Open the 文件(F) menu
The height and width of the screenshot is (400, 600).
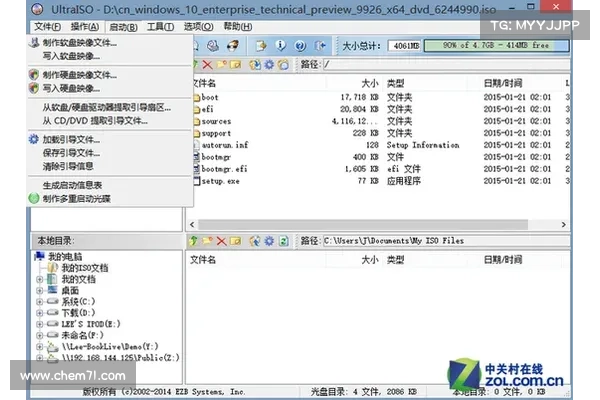47,27
